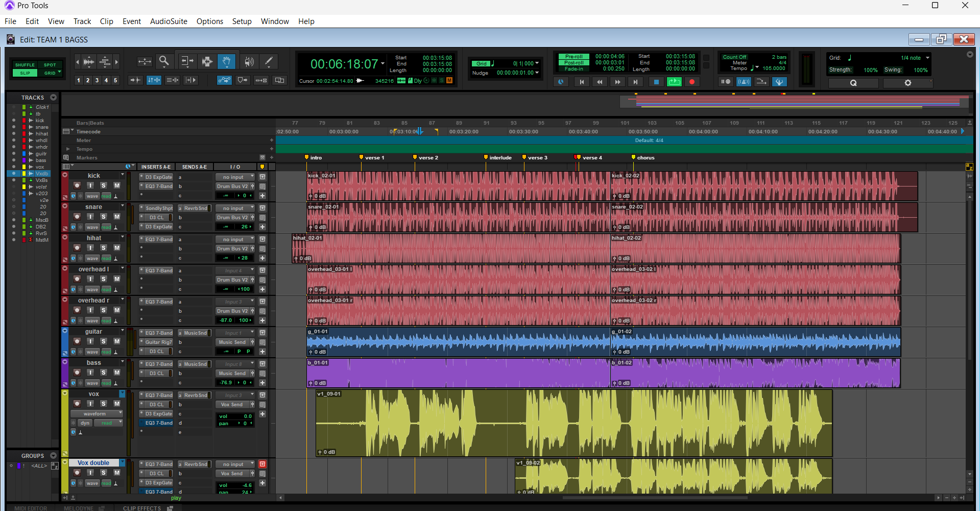Expand the Tempo ruler disclosure triangle
The width and height of the screenshot is (980, 511).
(68, 149)
